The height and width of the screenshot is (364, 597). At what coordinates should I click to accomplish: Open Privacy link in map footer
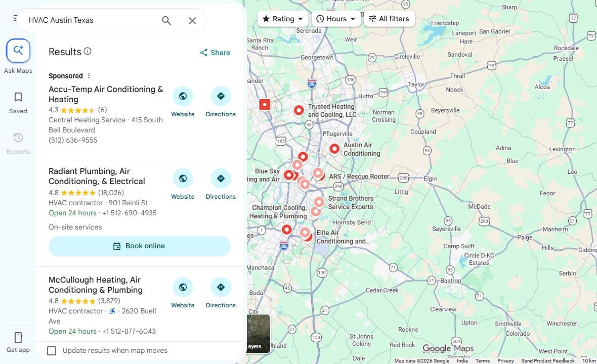[505, 360]
